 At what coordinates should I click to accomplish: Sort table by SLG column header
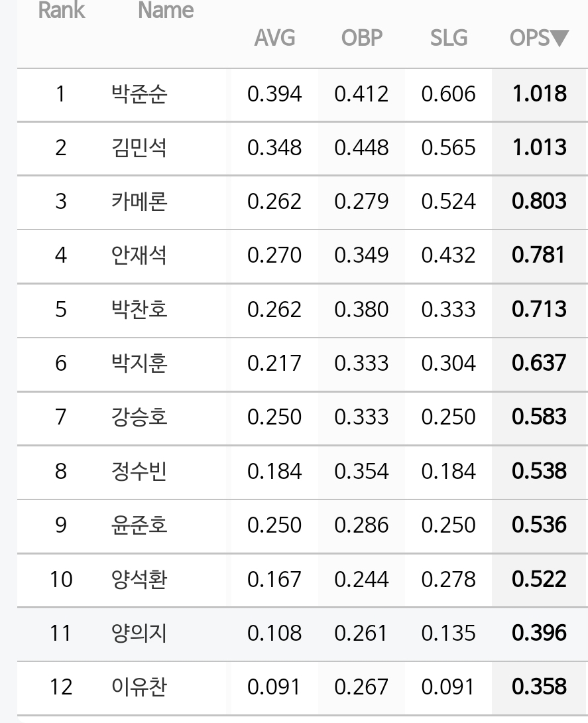(449, 38)
